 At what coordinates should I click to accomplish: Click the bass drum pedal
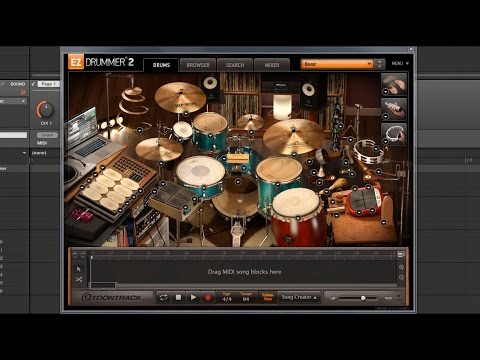coord(237,232)
